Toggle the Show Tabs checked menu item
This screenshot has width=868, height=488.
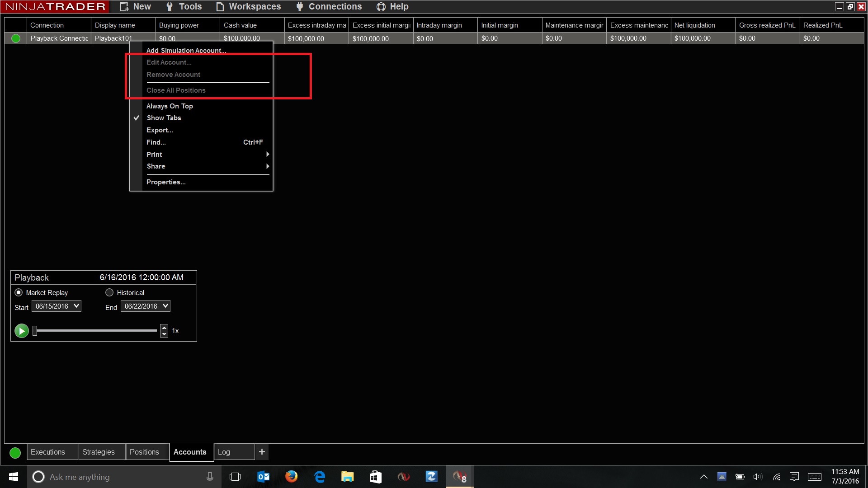point(164,118)
